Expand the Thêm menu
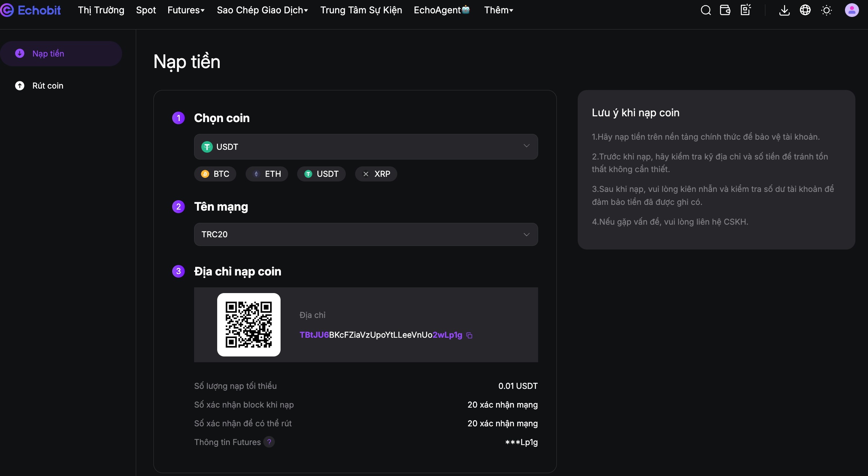868x476 pixels. (498, 10)
